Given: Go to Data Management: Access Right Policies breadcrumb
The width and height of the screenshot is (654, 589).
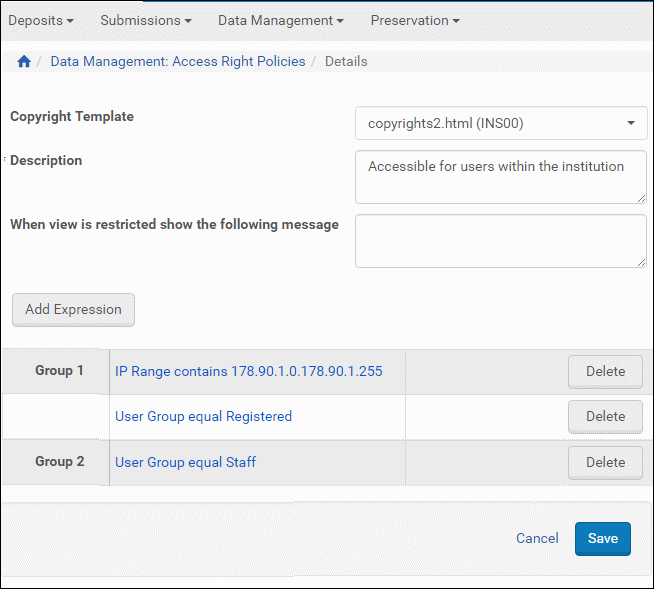Looking at the screenshot, I should pos(178,62).
